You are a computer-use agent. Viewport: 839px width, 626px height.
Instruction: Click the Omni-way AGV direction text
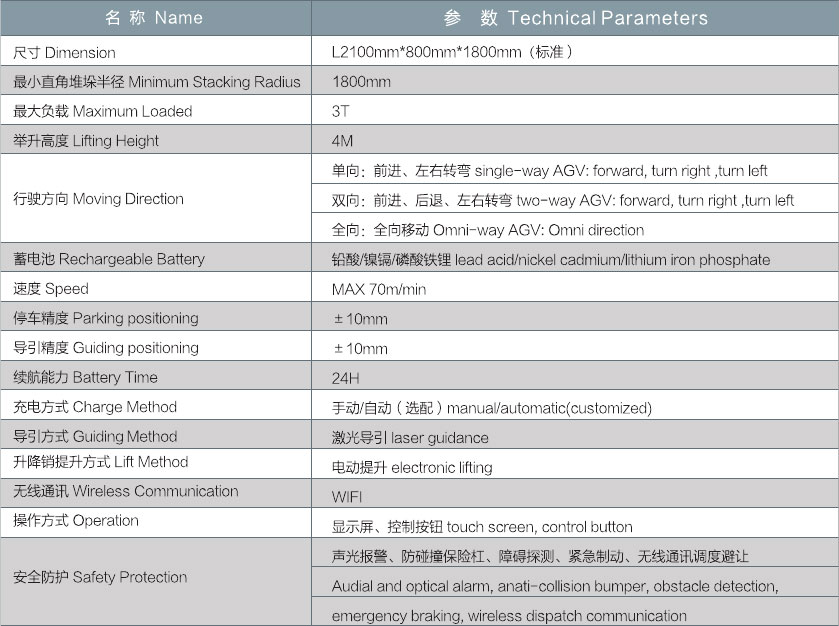coord(488,230)
